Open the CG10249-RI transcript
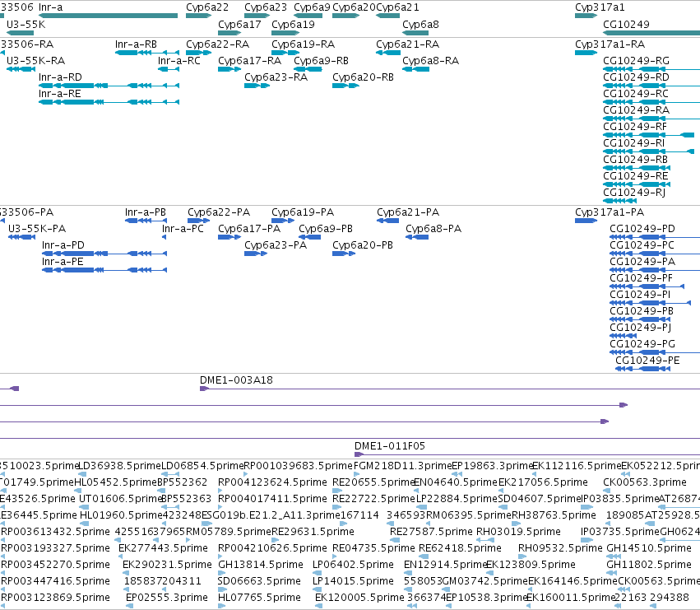 (649, 151)
